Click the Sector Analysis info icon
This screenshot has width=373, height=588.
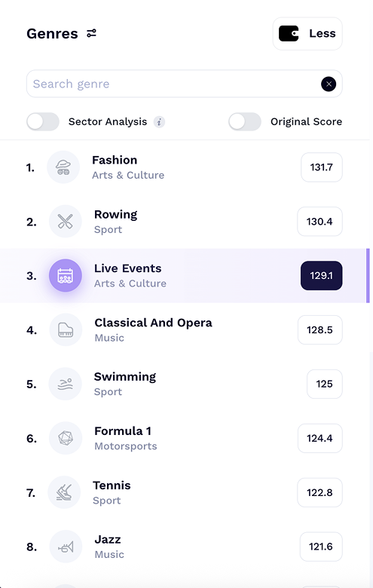pyautogui.click(x=159, y=122)
